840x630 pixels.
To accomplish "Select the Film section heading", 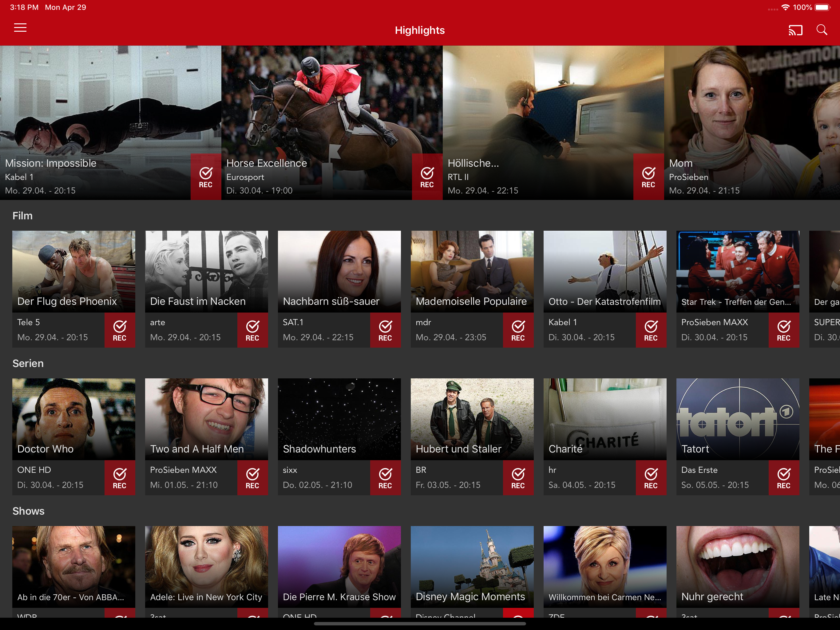I will (x=22, y=216).
